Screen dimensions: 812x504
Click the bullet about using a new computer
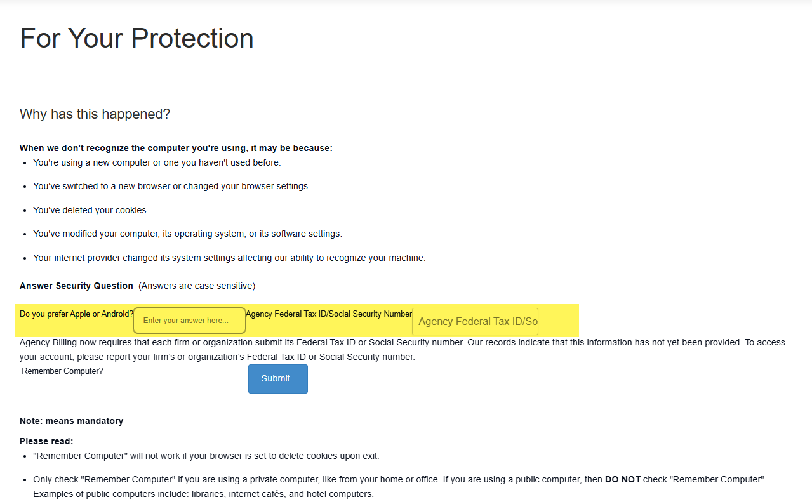157,162
